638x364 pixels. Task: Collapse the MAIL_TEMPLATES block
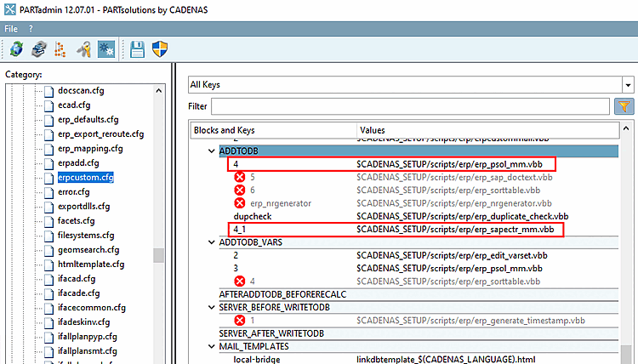tap(211, 346)
